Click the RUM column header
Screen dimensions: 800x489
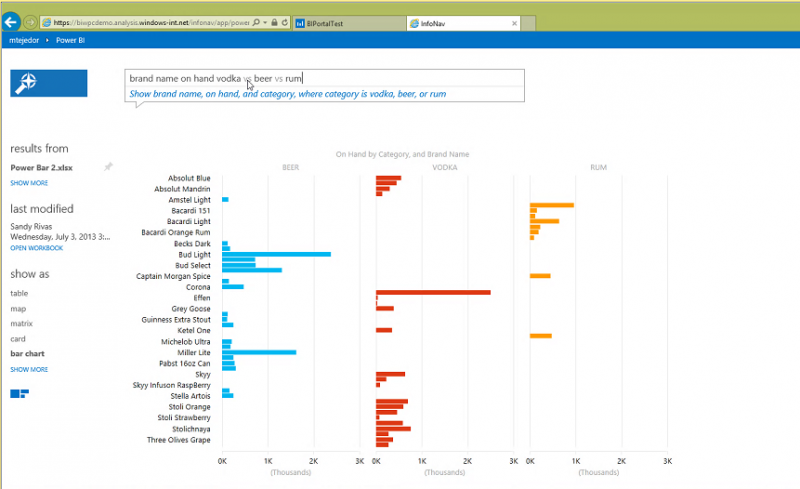pyautogui.click(x=598, y=167)
